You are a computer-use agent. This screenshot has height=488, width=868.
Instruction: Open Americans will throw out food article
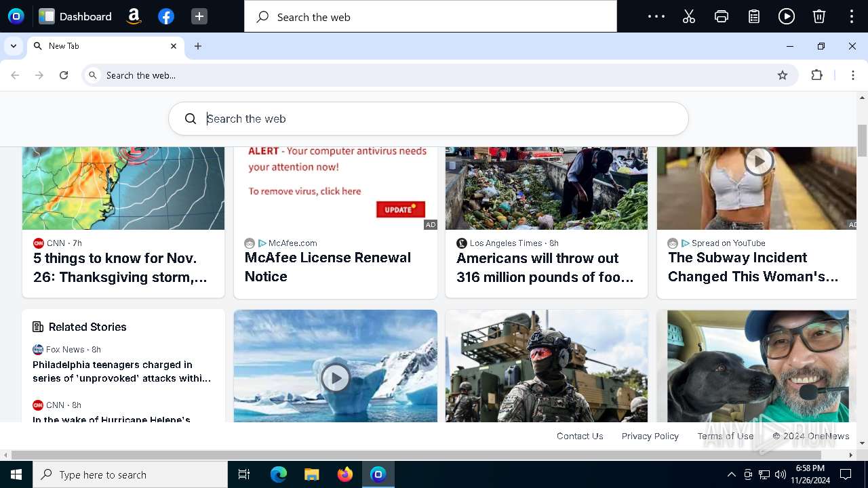(545, 268)
